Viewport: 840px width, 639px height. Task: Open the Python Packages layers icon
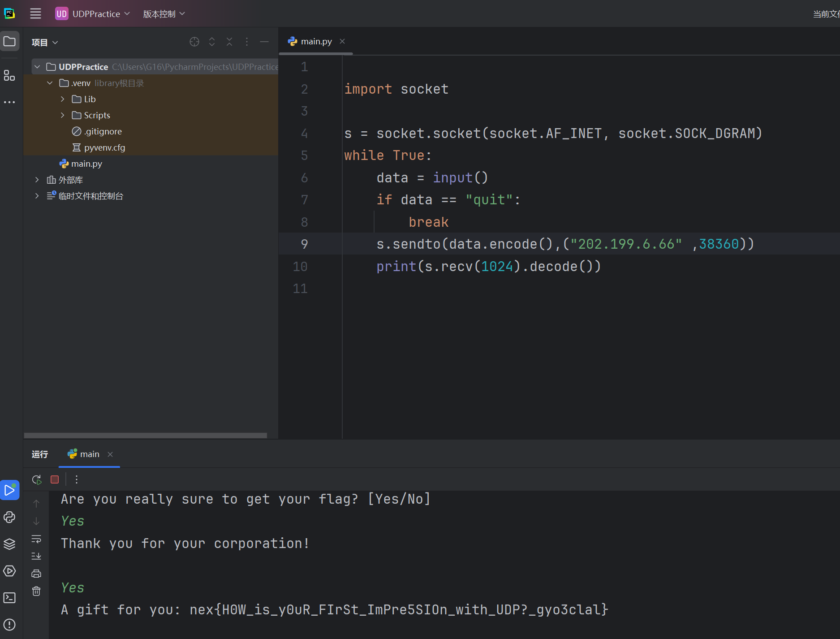click(x=9, y=544)
